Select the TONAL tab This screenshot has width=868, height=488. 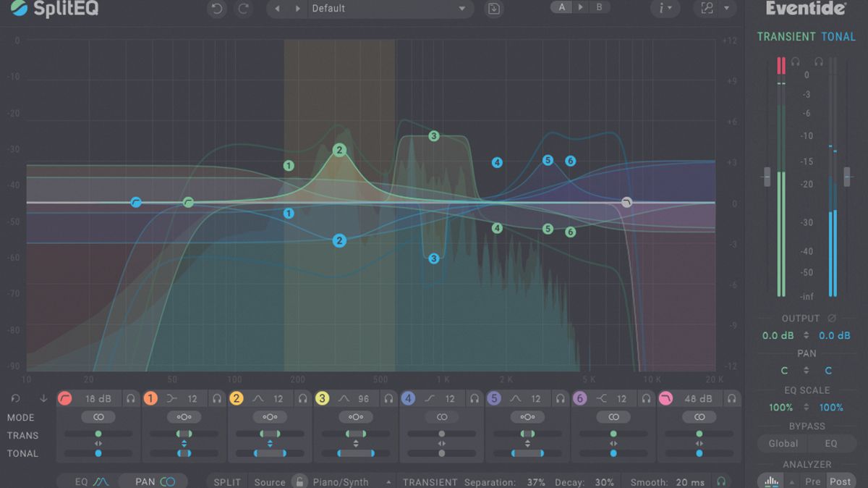pos(839,36)
